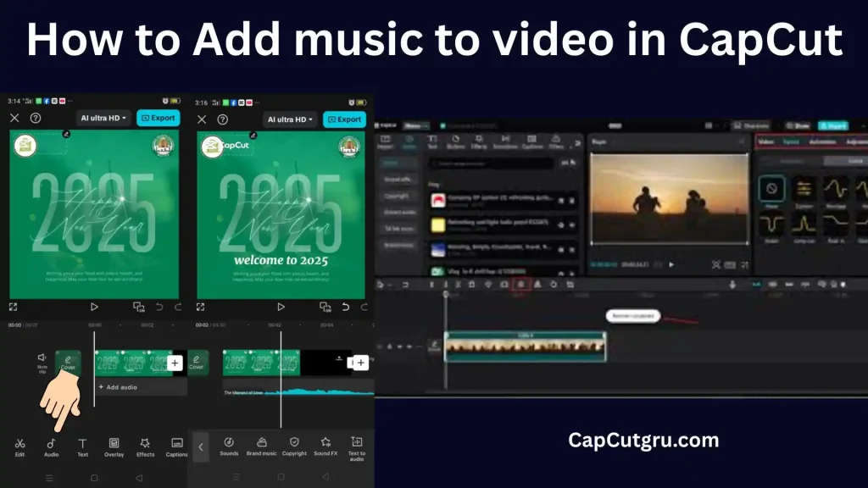Toggle the ON preview-compare icon on 3:16 screen
868x488 pixels.
[x=325, y=307]
